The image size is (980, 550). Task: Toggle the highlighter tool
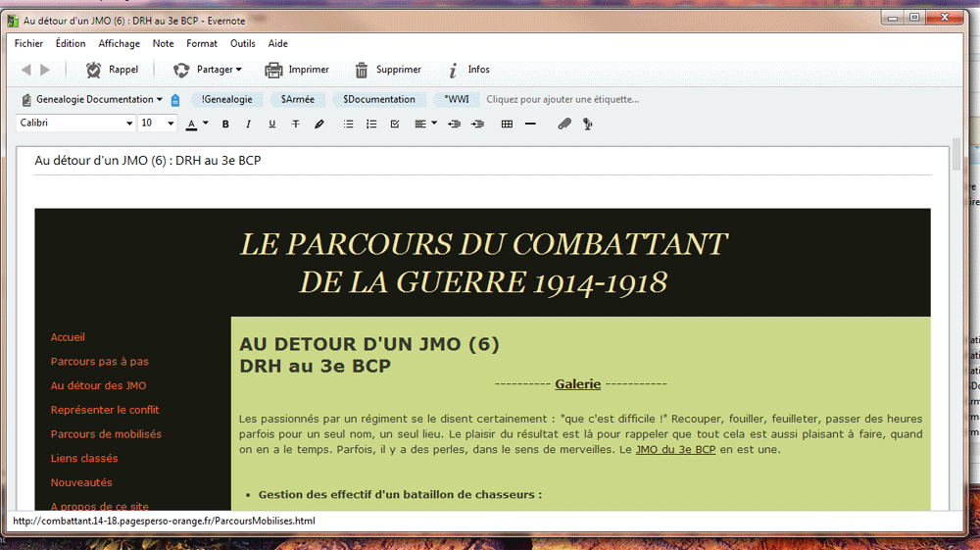point(319,124)
